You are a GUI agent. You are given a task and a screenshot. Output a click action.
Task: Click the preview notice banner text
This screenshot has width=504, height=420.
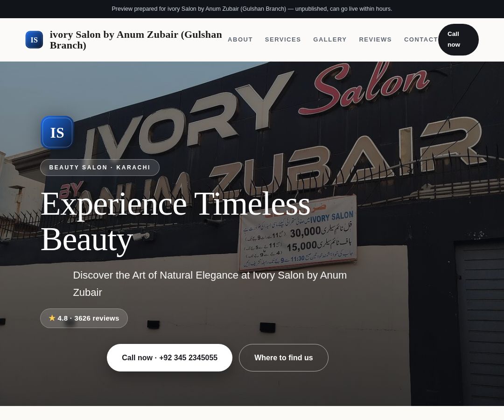click(252, 9)
